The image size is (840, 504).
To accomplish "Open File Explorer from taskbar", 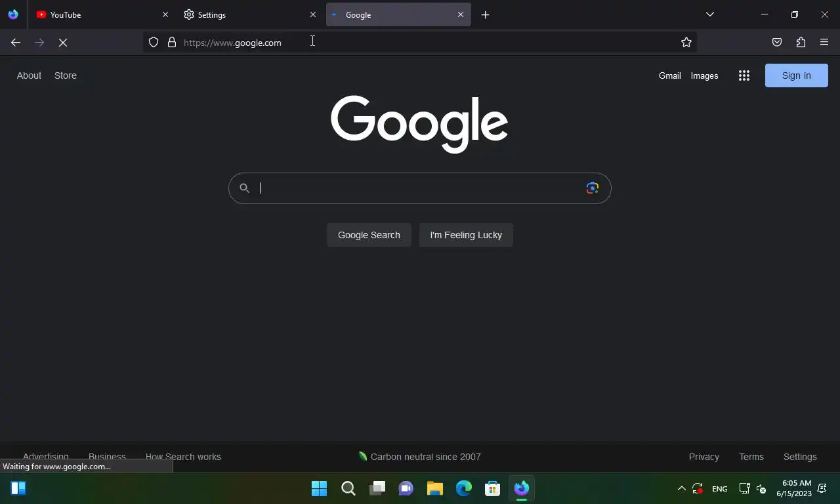I will (x=435, y=488).
